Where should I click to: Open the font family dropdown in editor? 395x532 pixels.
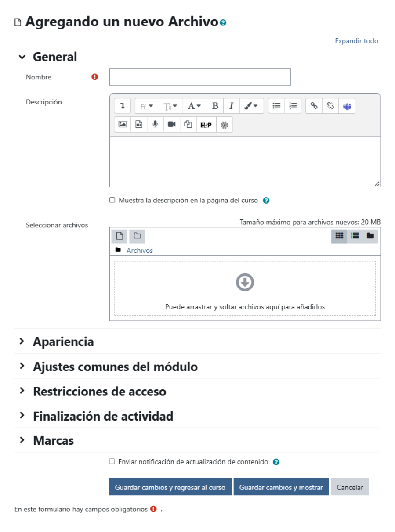(147, 106)
